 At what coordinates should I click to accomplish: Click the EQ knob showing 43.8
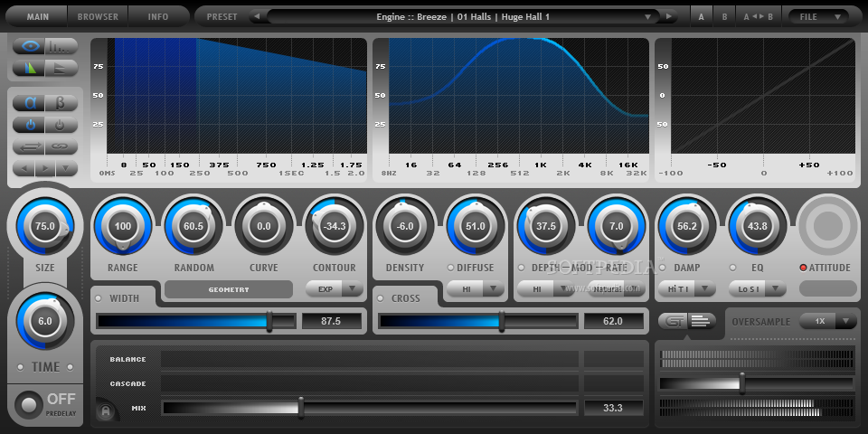click(758, 226)
